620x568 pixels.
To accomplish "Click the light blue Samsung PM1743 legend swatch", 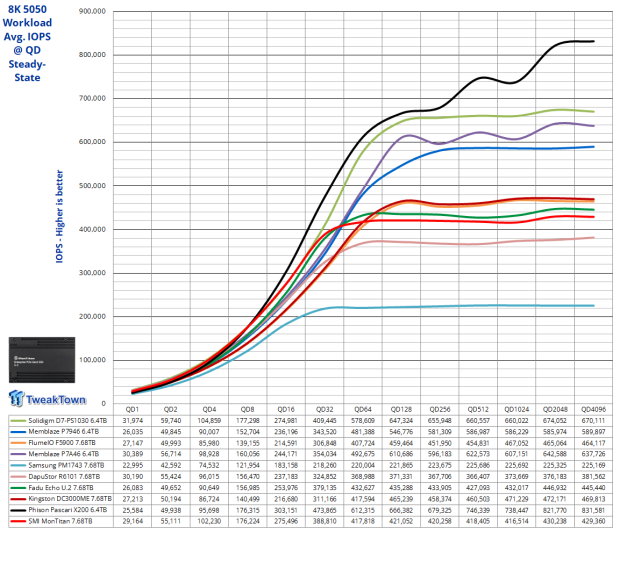I will coord(18,466).
